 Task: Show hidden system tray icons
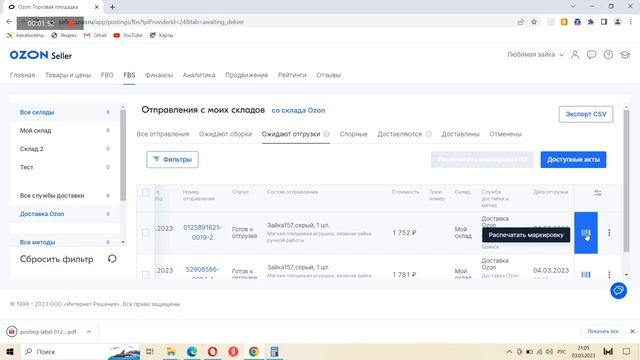[x=509, y=351]
